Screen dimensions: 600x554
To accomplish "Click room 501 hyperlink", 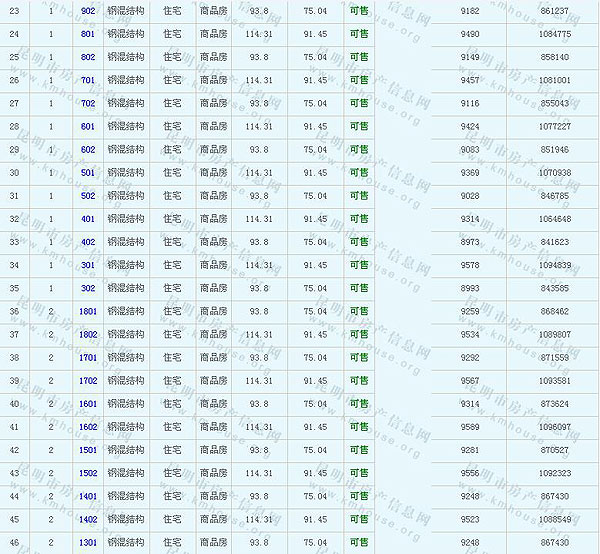I will point(88,173).
